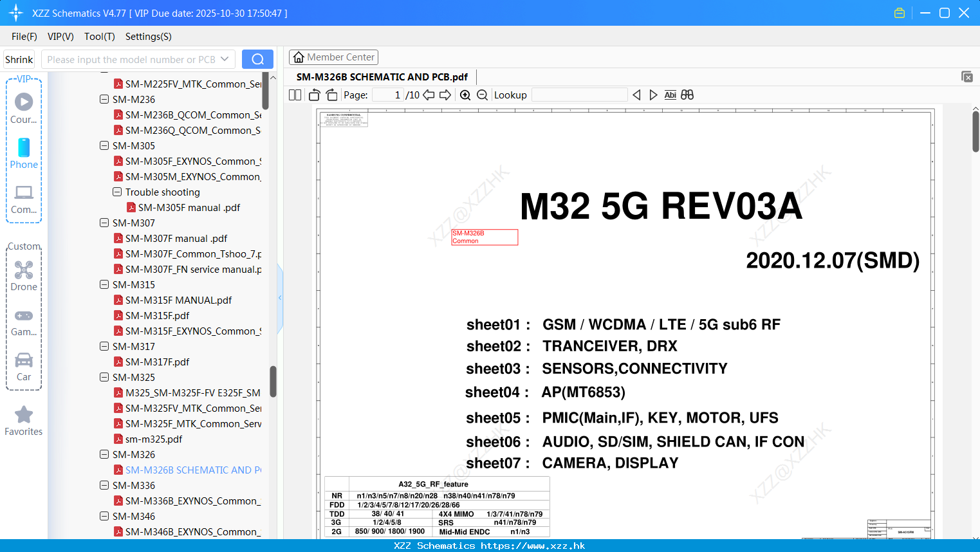Image resolution: width=980 pixels, height=552 pixels.
Task: Open the File(F) menu
Action: tap(24, 37)
